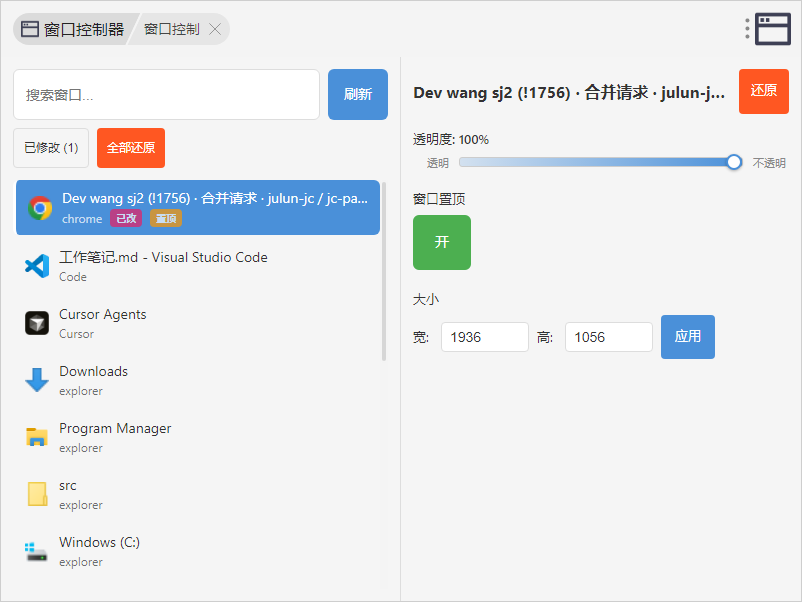Select the Windows (C:) explorer window

(198, 551)
